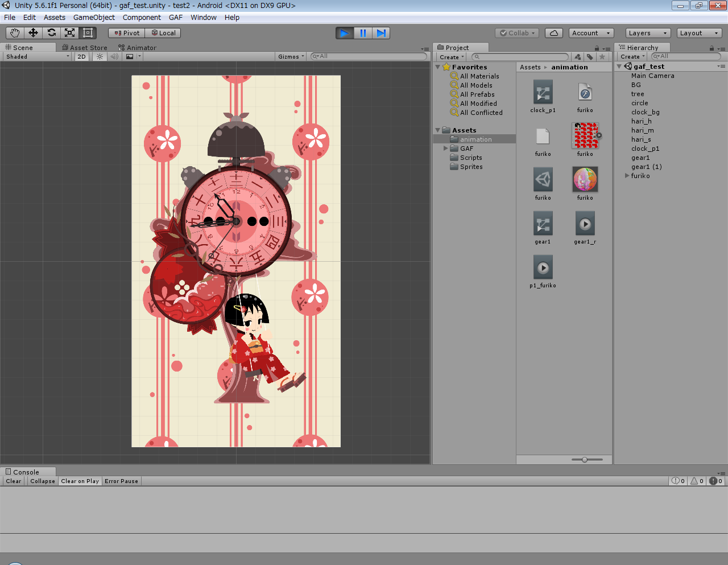The image size is (728, 565).
Task: Open the effects dropdown arrow in Scene toolbar
Action: 139,56
